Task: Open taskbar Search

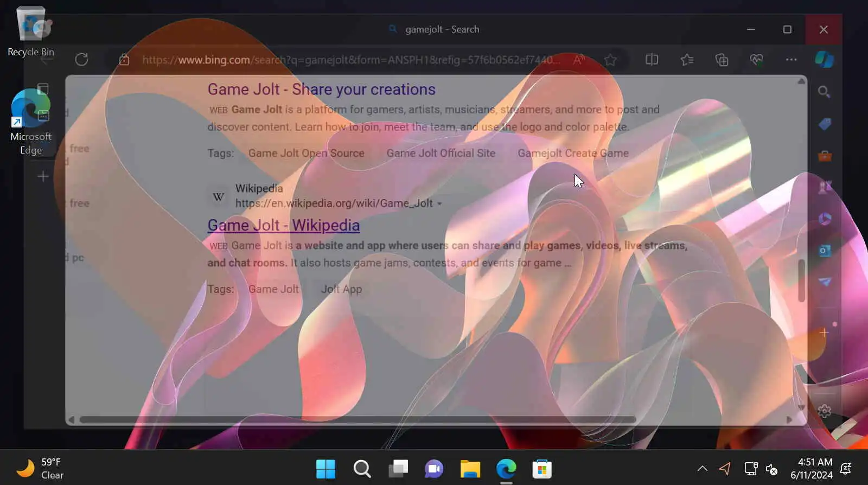Action: coord(362,469)
